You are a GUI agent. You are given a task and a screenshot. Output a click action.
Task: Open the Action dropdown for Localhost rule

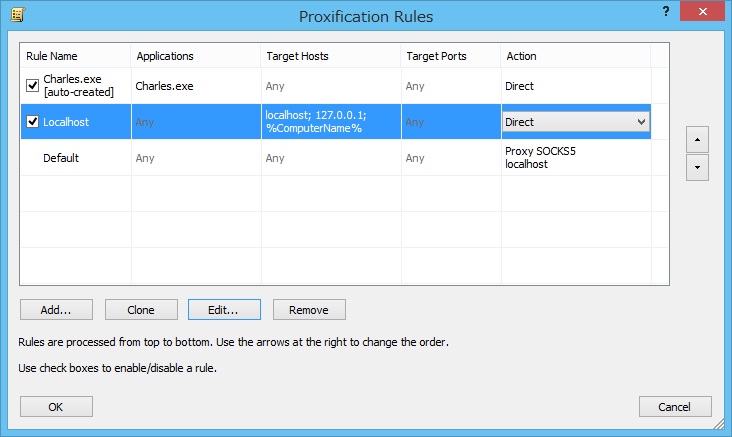click(641, 122)
